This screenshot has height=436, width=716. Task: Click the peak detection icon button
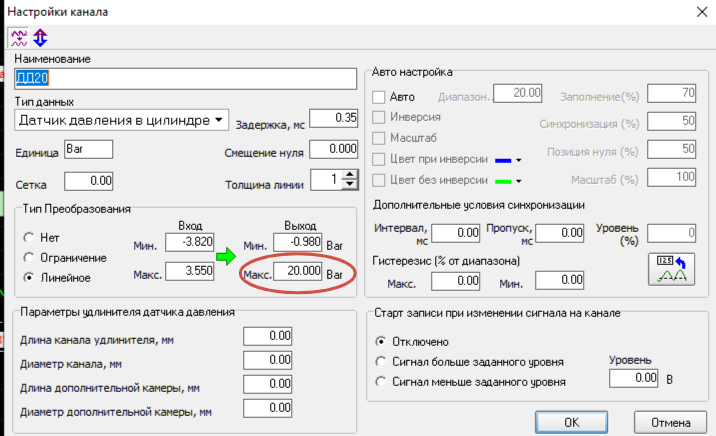[671, 269]
